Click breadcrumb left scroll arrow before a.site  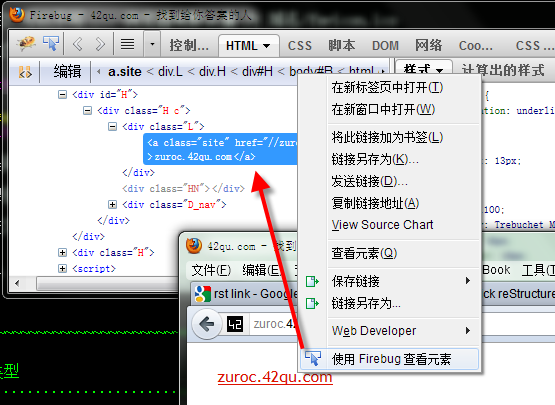coord(99,72)
